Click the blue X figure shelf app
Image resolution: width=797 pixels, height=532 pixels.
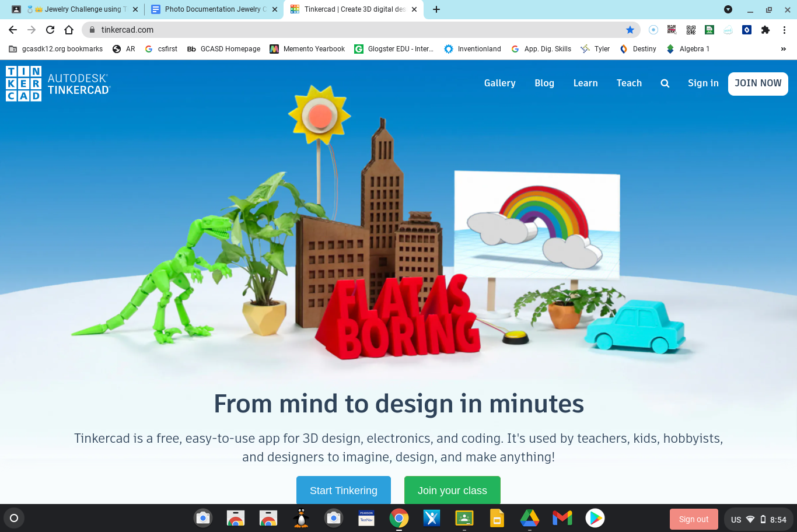pos(432,518)
